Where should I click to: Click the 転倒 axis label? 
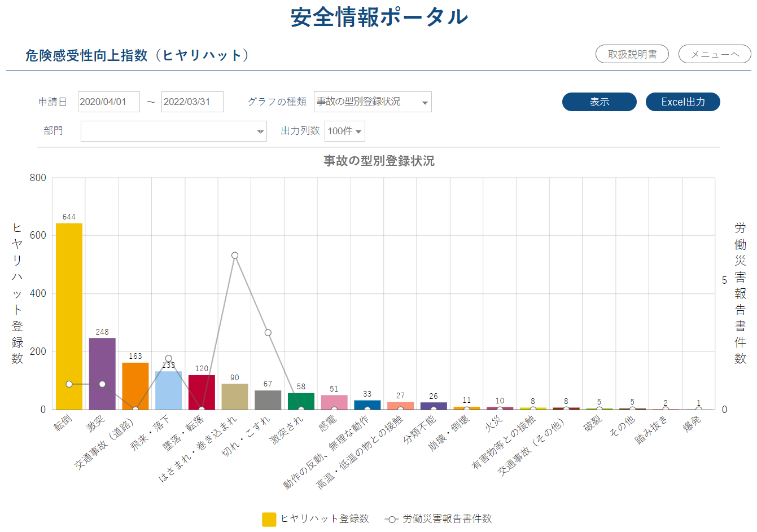[63, 423]
